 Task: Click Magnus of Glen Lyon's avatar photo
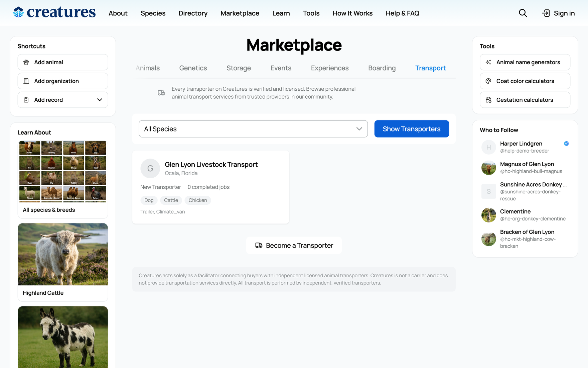click(489, 168)
